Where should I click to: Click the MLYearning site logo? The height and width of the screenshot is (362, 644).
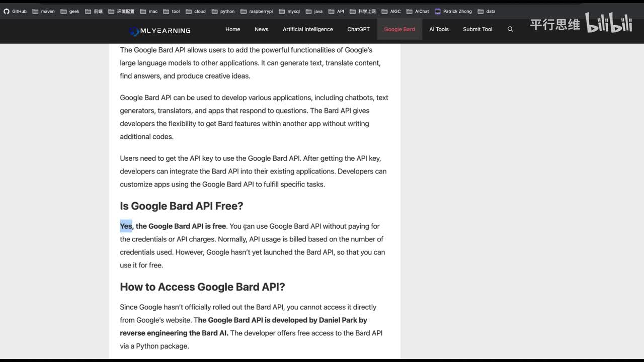160,31
